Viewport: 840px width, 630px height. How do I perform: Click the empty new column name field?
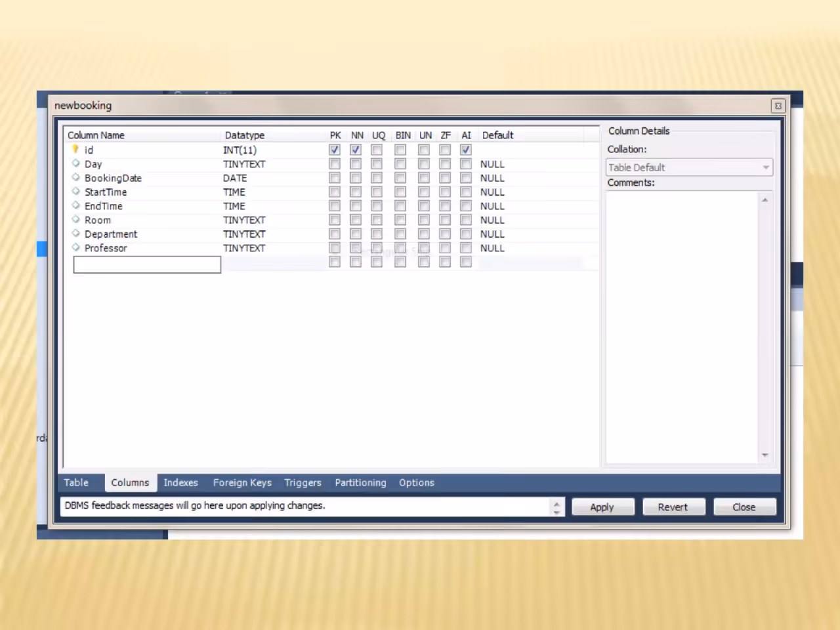147,264
